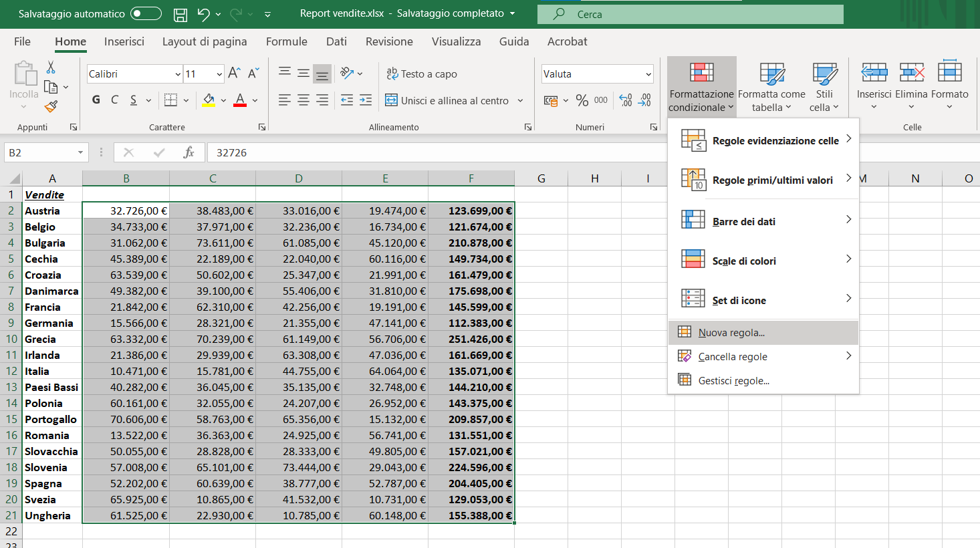Open the Valuta number format dropdown
Image resolution: width=980 pixels, height=548 pixels.
648,74
